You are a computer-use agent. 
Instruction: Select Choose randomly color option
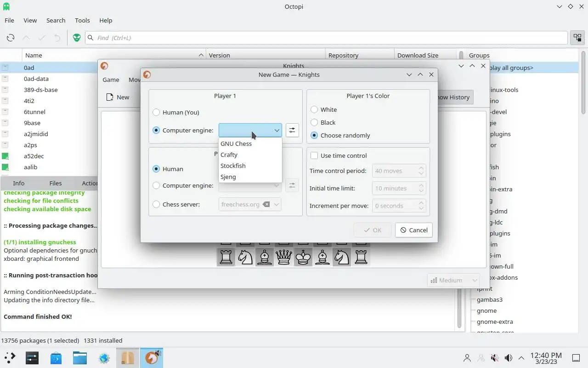340,135
